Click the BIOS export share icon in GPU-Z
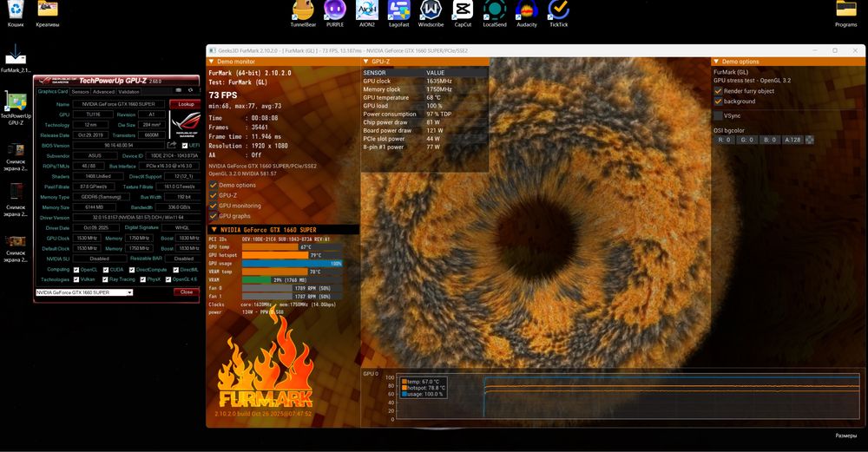This screenshot has width=868, height=452. (172, 145)
